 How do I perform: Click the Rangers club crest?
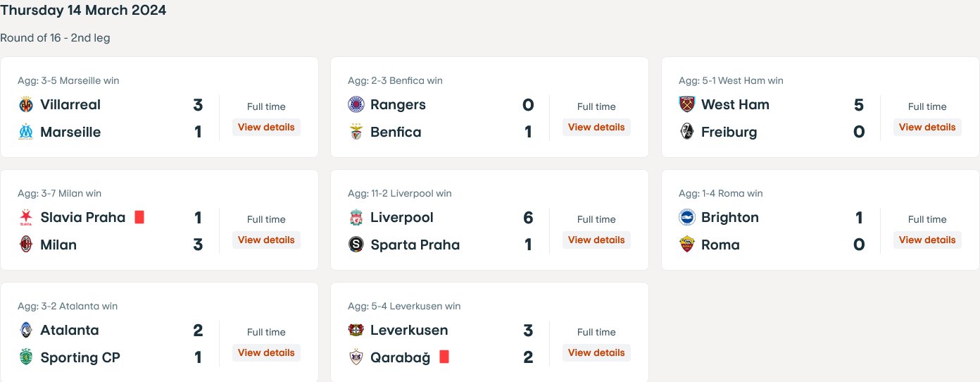356,105
